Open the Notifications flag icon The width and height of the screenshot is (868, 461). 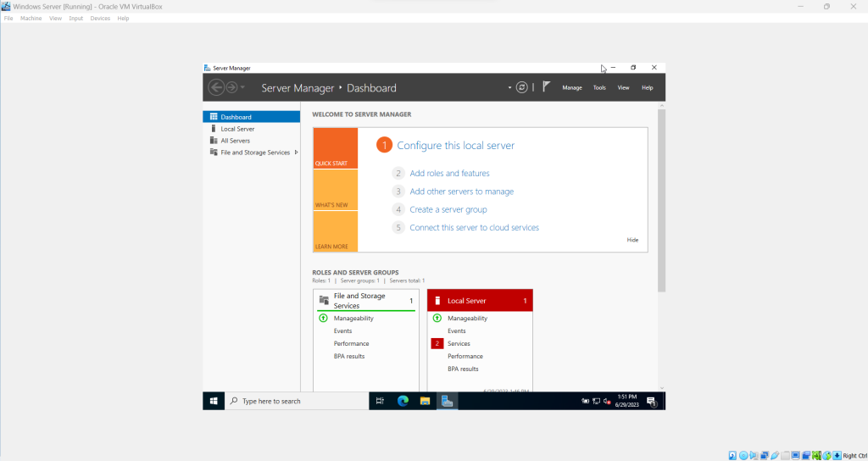[x=547, y=86]
